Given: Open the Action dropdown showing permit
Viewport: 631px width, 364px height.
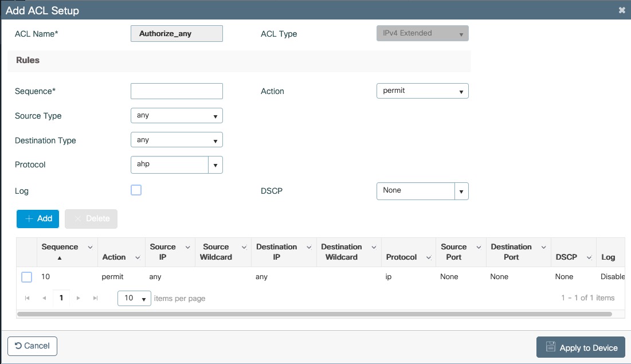Looking at the screenshot, I should 461,91.
